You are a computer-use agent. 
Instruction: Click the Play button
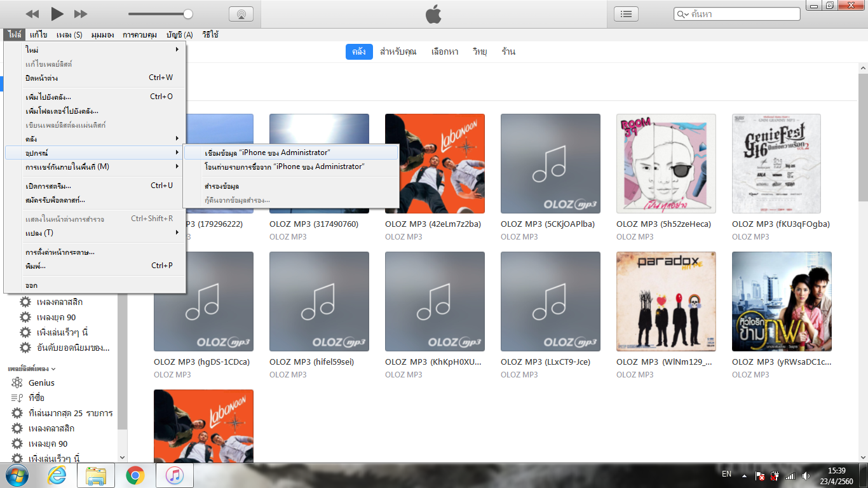(57, 13)
